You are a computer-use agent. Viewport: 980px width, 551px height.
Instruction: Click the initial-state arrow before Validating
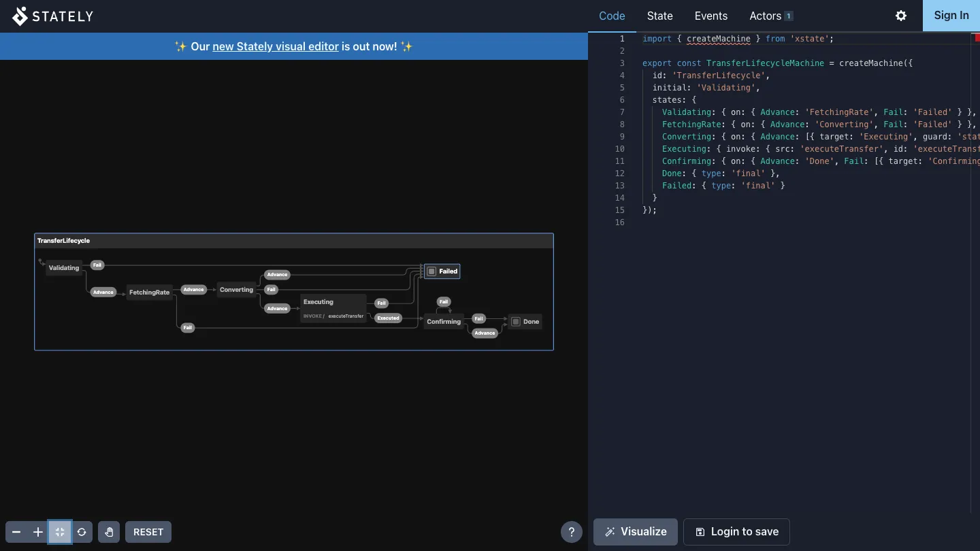42,261
